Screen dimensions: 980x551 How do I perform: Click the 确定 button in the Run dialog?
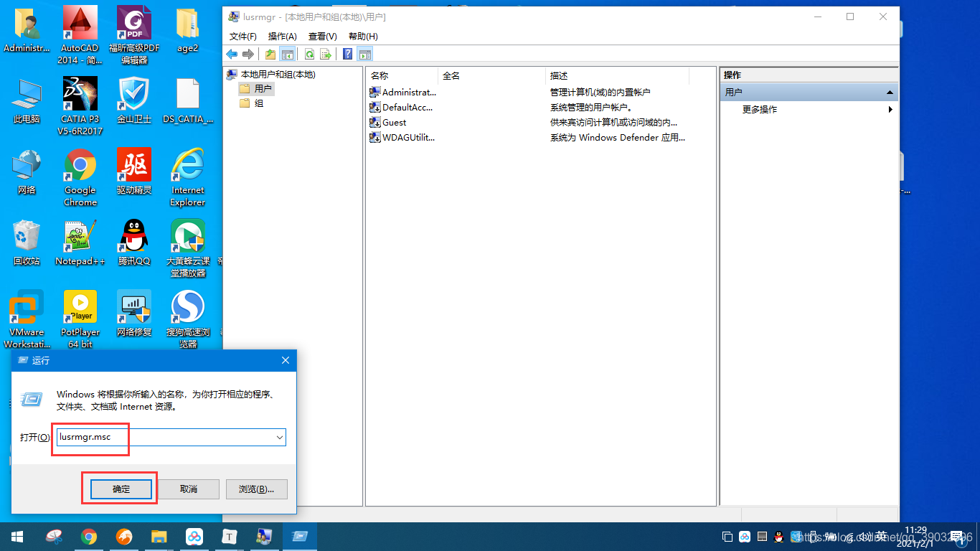pos(119,489)
